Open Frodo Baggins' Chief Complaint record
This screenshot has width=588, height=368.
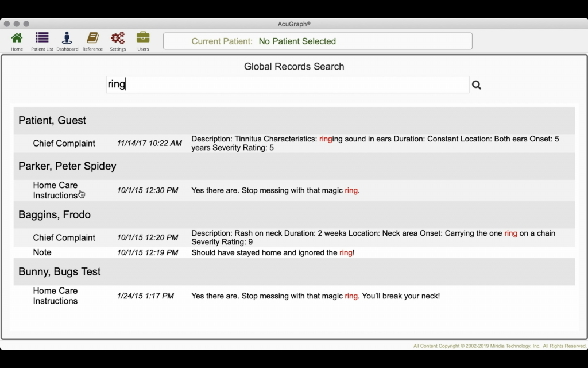pyautogui.click(x=294, y=237)
